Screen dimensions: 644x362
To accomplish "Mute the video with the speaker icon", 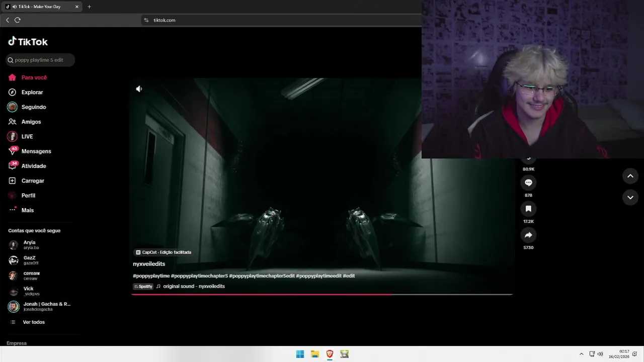I will (139, 89).
